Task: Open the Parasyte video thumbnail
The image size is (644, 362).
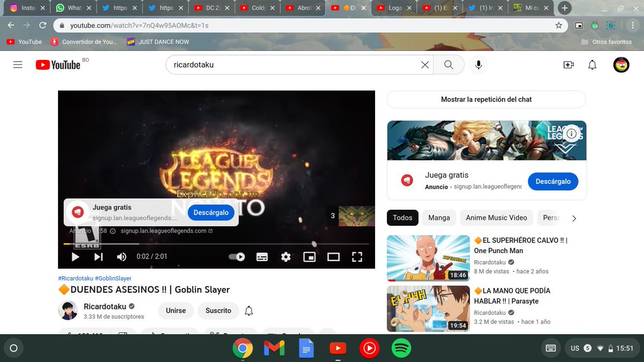Action: (428, 309)
